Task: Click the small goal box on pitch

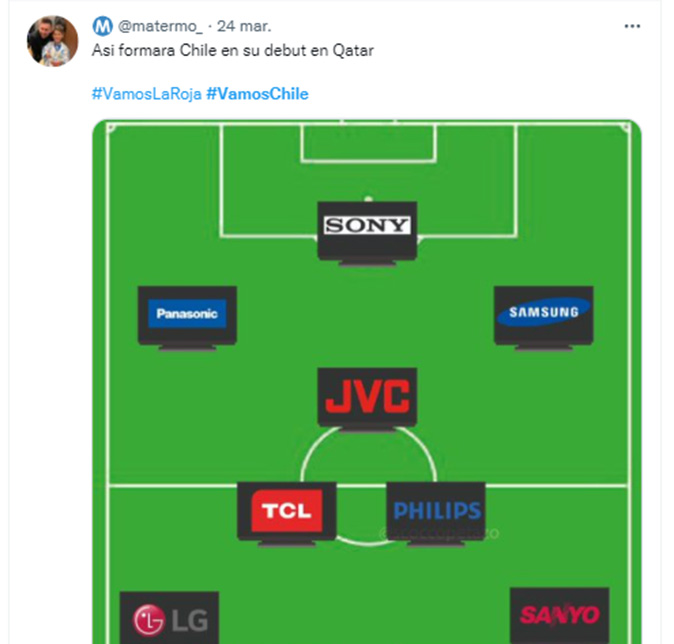Action: (x=368, y=143)
